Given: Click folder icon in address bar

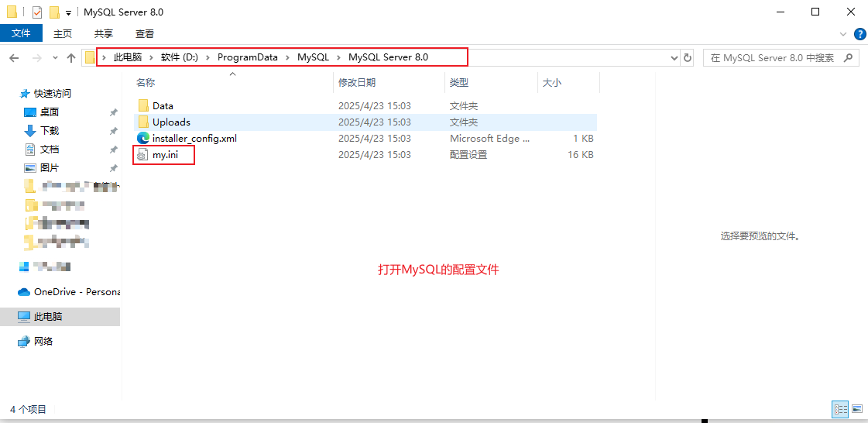Looking at the screenshot, I should click(x=90, y=57).
